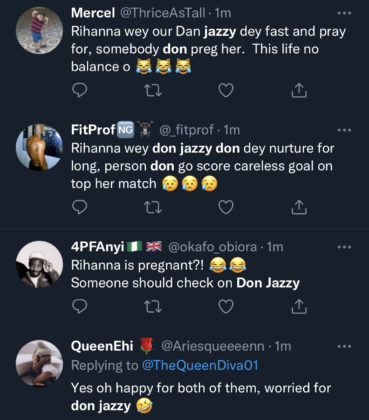Share Mercel's tweet
369x420 pixels.
click(x=299, y=90)
